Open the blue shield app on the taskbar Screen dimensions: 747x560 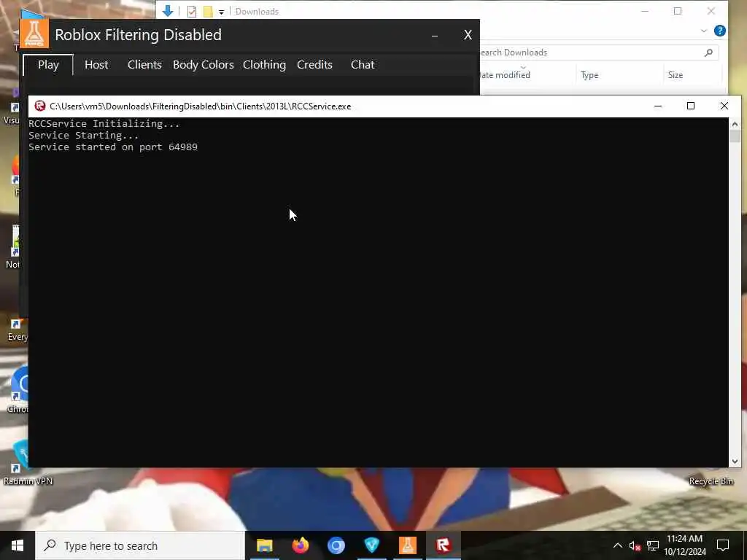(371, 545)
